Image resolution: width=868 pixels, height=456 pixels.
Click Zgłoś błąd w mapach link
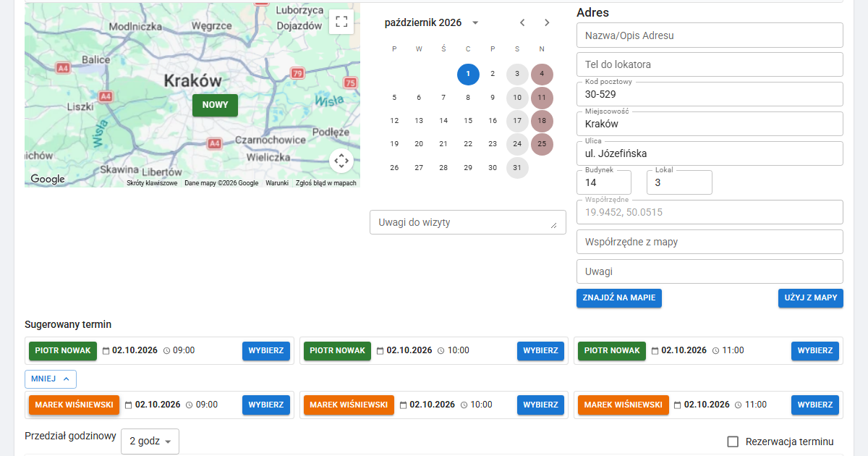(326, 183)
